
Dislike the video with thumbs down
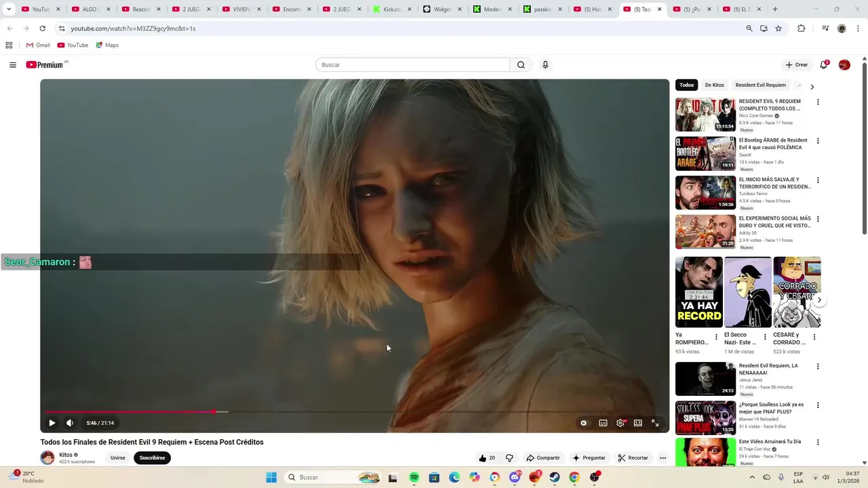(509, 458)
